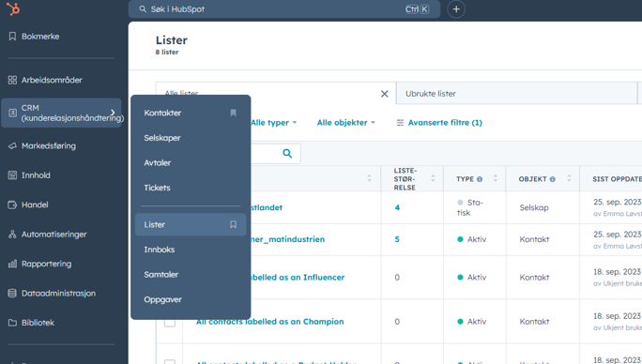
Task: Open Avanserte filtre (1)
Action: 439,122
